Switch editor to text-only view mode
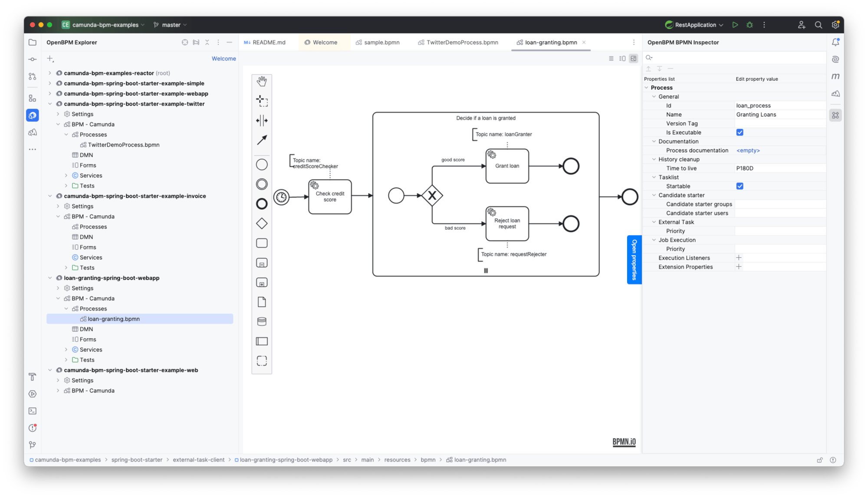The height and width of the screenshot is (498, 868). click(611, 59)
